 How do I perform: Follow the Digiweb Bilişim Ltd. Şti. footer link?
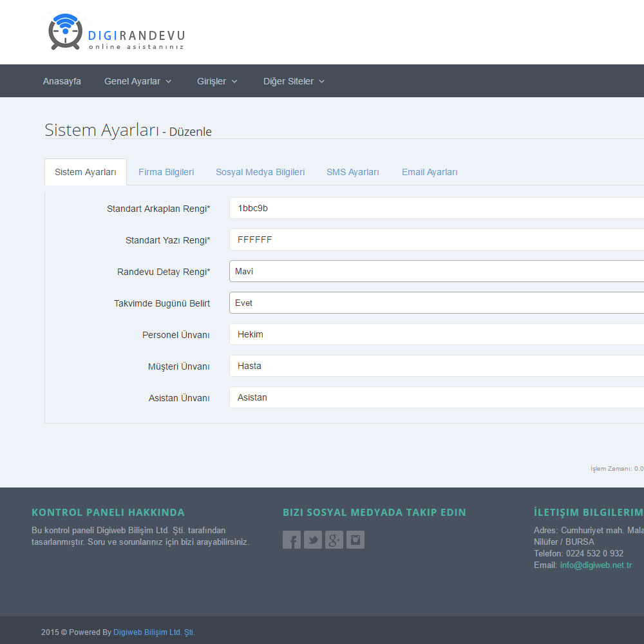pyautogui.click(x=154, y=632)
